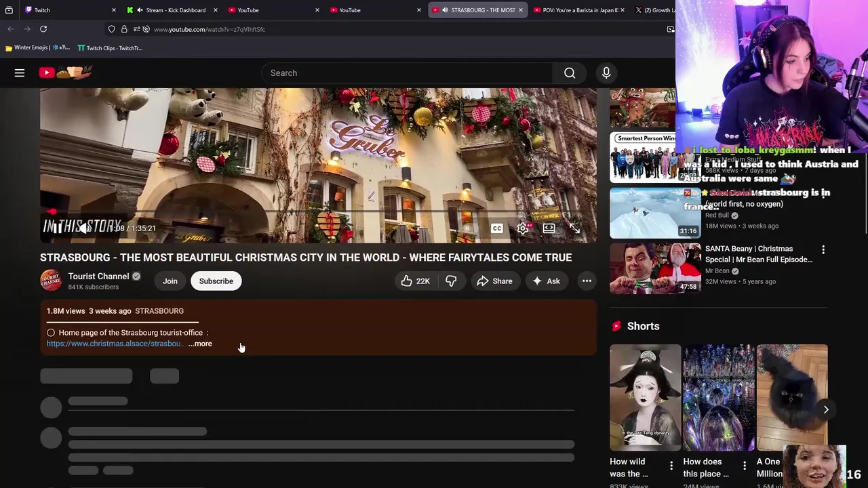Viewport: 868px width, 488px height.
Task: Reload the page with refresh button
Action: pos(43,29)
